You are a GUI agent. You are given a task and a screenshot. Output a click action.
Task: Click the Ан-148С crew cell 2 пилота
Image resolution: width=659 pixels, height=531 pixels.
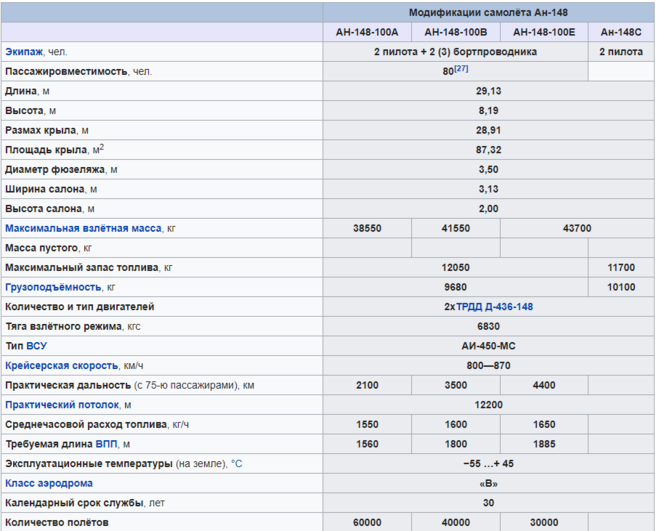[x=621, y=52]
